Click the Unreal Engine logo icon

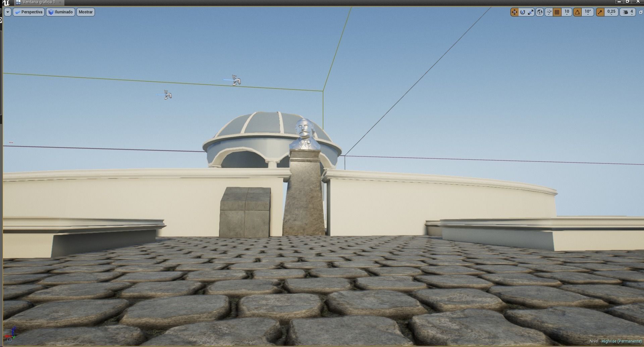[x=6, y=3]
